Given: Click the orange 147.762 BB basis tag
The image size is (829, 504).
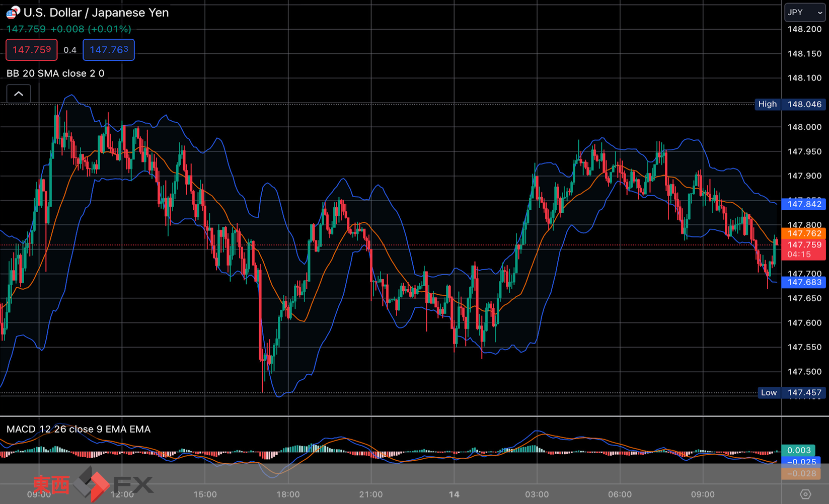Looking at the screenshot, I should coord(804,233).
